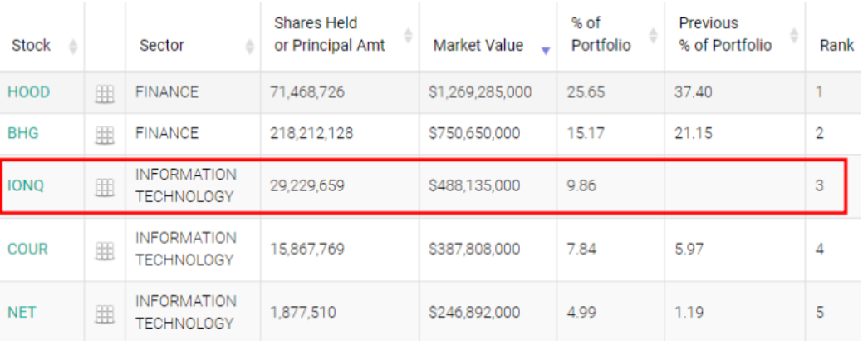Click the Rank column header
This screenshot has width=868, height=341.
(x=836, y=46)
